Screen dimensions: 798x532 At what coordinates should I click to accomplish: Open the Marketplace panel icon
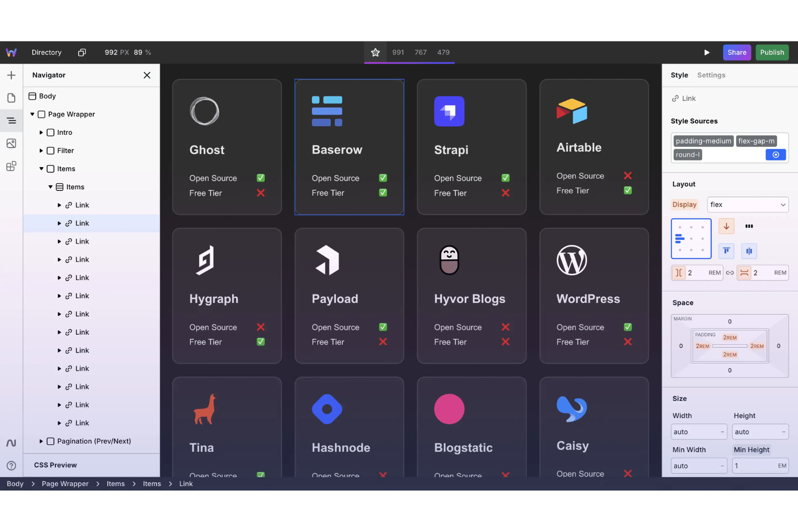11,166
